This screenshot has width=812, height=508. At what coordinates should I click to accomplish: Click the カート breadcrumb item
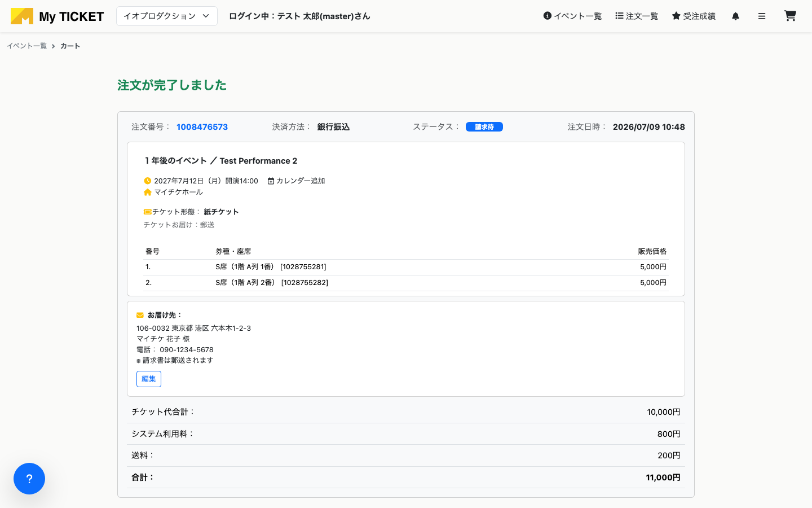(70, 46)
